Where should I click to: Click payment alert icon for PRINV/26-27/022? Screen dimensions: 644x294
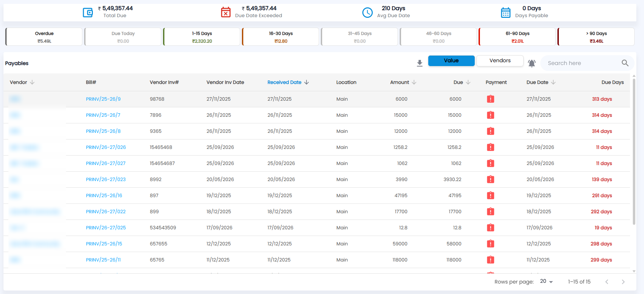[490, 211]
